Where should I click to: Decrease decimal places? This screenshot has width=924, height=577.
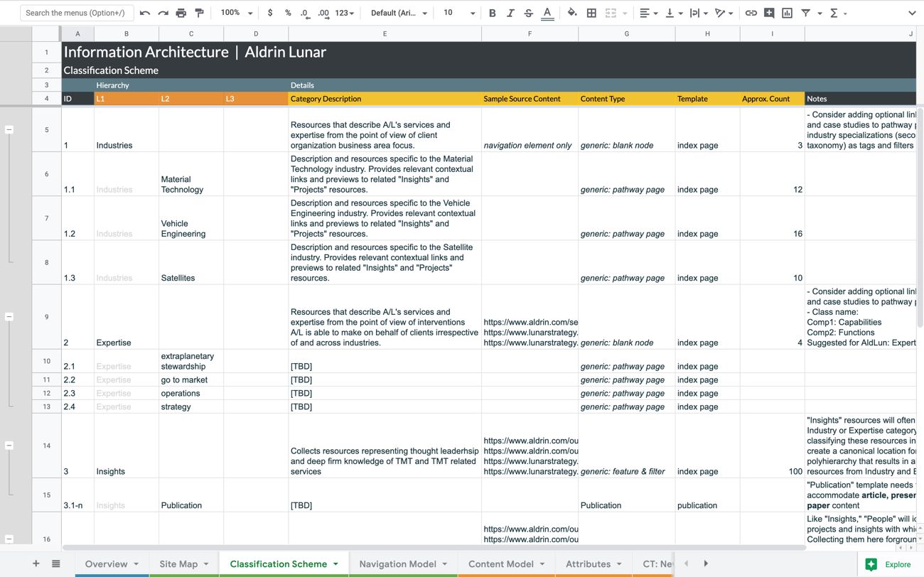[x=305, y=13]
